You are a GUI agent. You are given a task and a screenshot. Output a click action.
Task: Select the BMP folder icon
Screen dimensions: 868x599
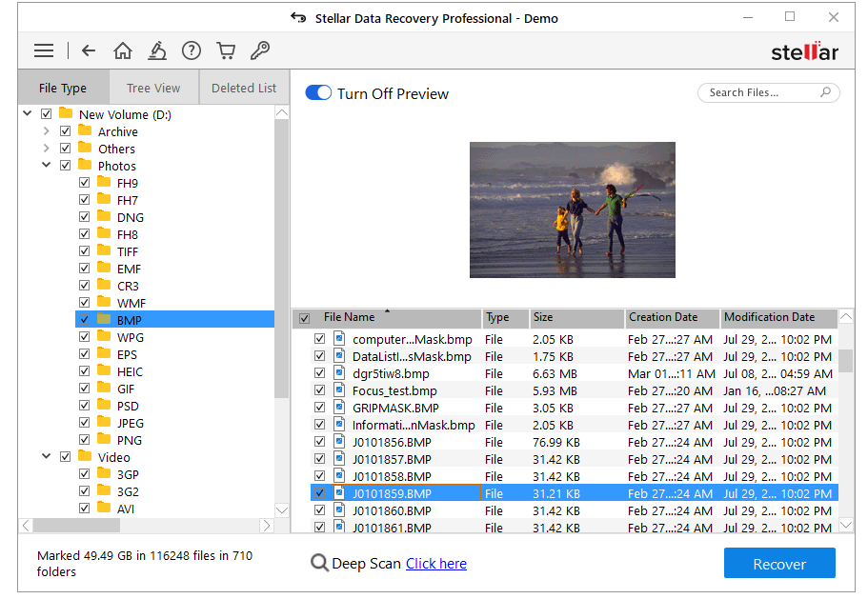104,319
